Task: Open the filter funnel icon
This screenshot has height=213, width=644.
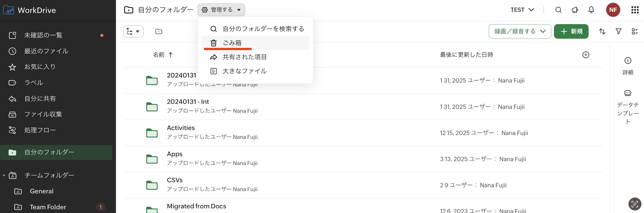Action: click(x=618, y=31)
